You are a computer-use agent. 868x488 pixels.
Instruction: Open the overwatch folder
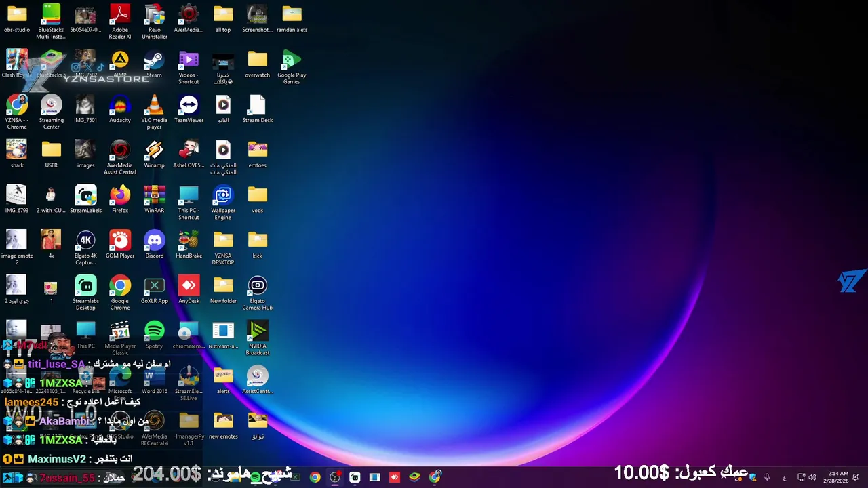tap(258, 64)
